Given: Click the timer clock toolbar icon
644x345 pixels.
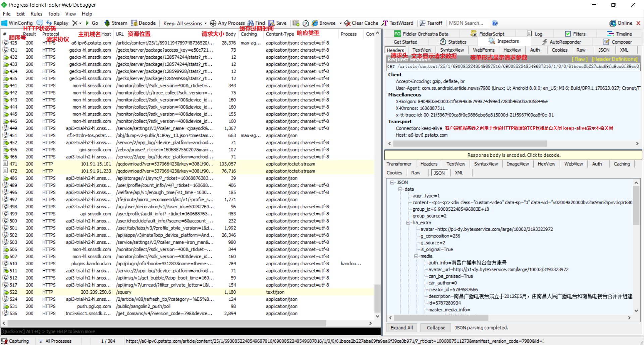Looking at the screenshot, I should (x=306, y=23).
